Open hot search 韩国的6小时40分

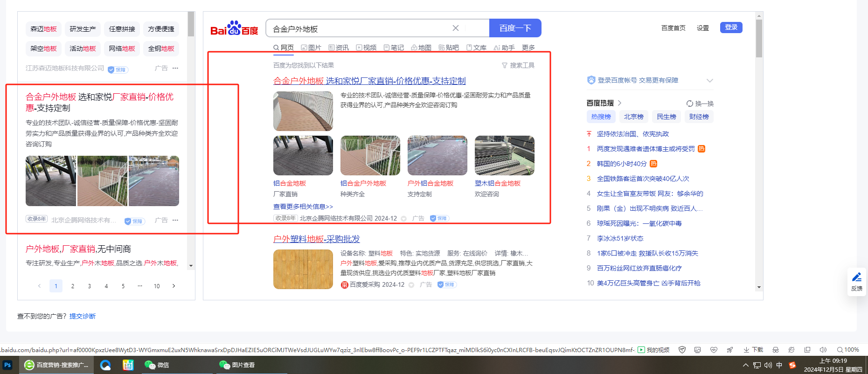click(x=622, y=164)
